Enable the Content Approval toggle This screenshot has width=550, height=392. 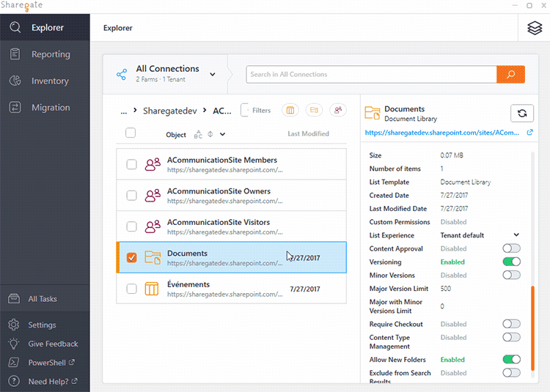click(x=511, y=248)
